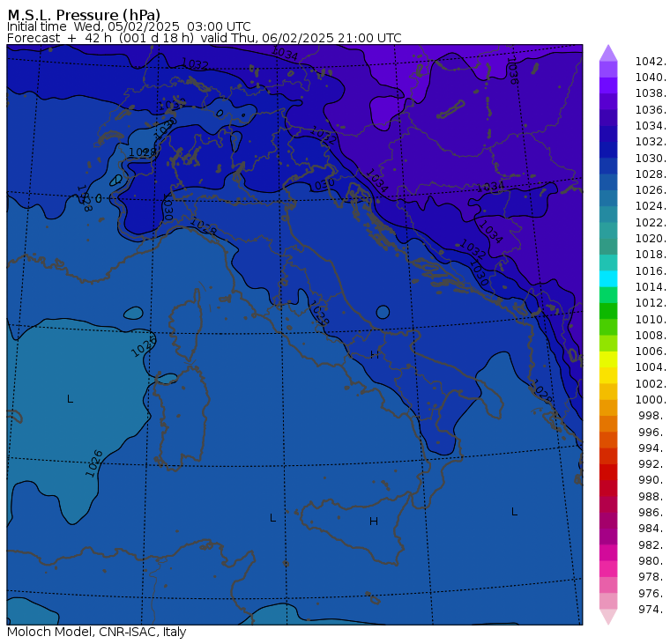The height and width of the screenshot is (644, 670).
Task: Click the "1032." legend value
Action: coord(651,141)
